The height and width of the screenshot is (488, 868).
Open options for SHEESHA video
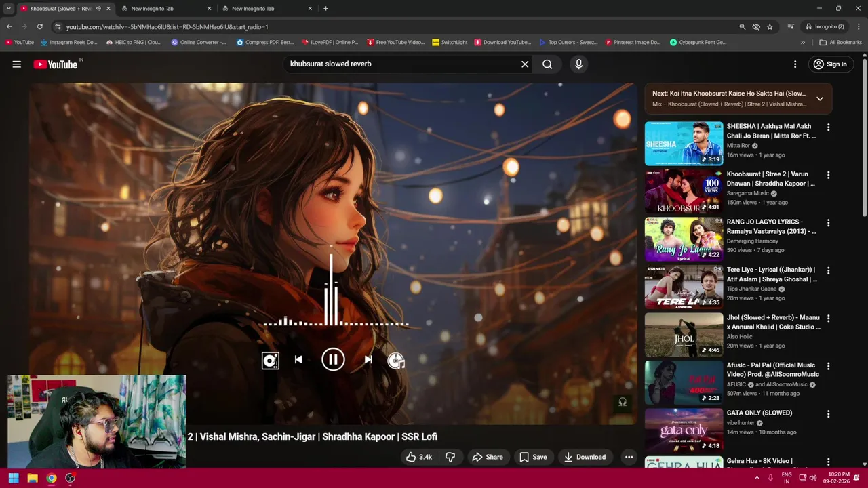[x=828, y=127]
